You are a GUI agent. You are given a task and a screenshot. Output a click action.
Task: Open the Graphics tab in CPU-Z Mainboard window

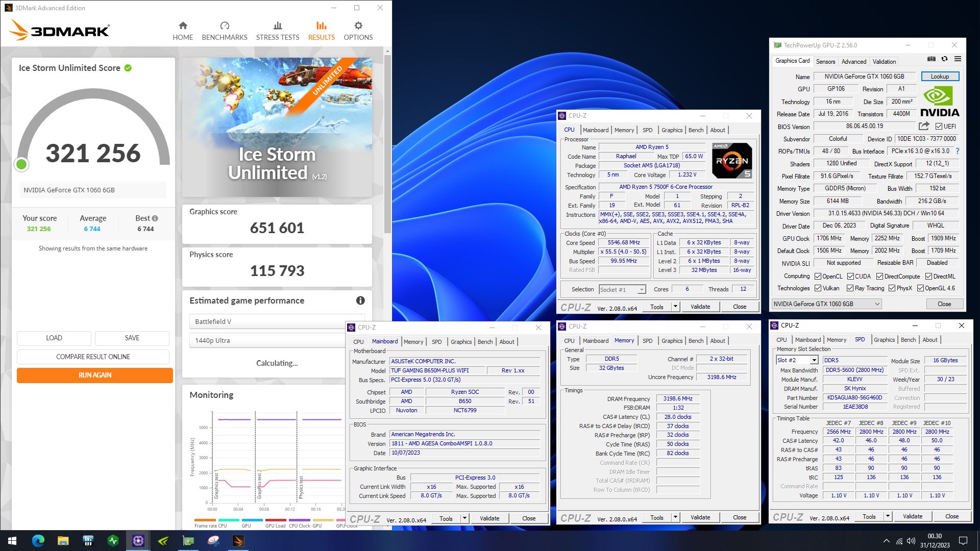[x=461, y=342]
